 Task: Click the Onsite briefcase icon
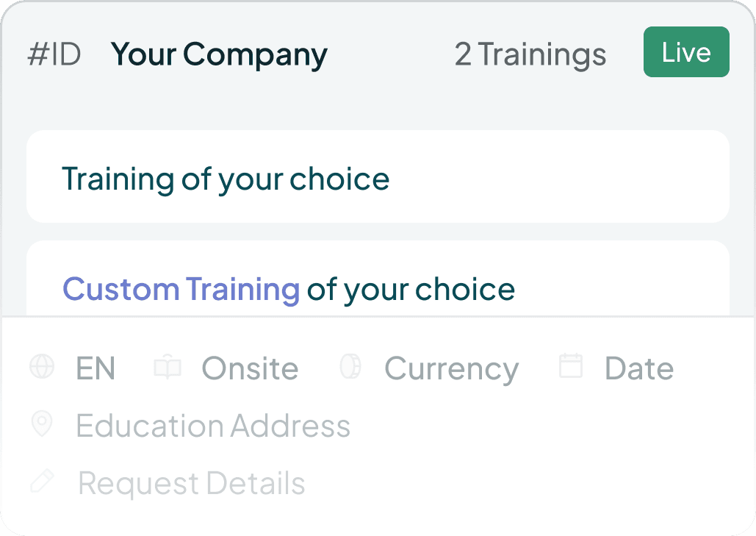coord(168,367)
